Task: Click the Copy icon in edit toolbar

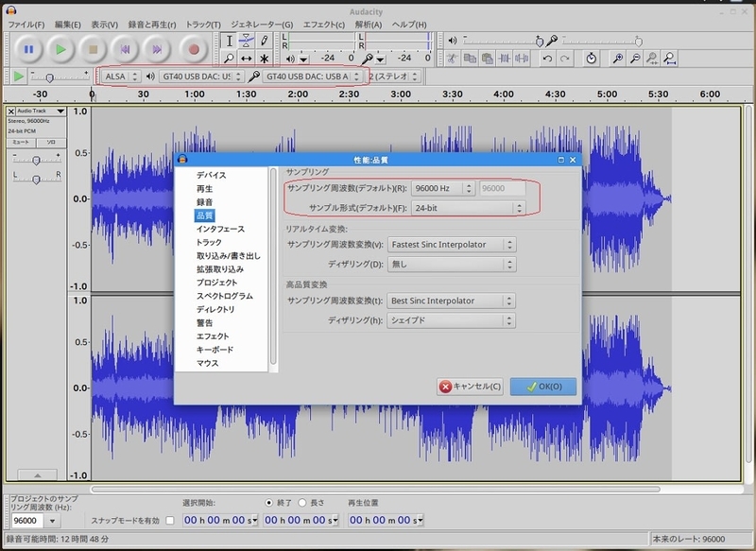Action: 470,59
